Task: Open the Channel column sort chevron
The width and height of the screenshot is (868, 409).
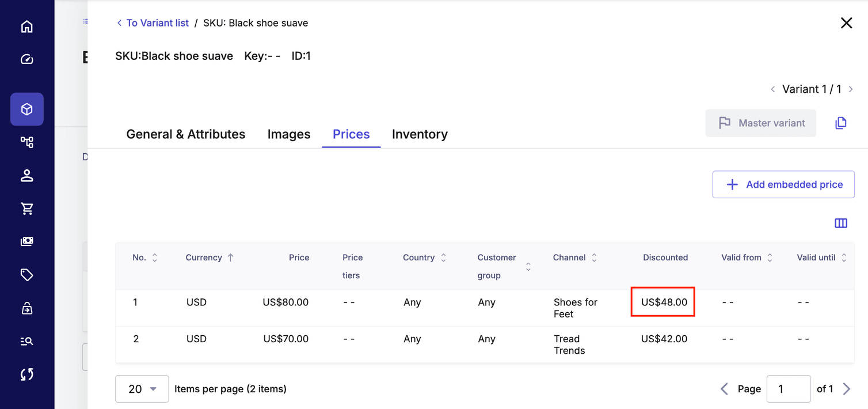Action: click(x=594, y=257)
